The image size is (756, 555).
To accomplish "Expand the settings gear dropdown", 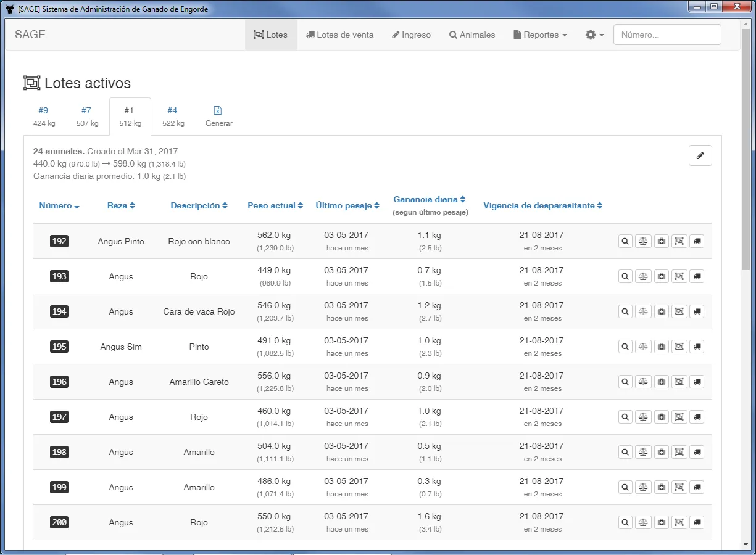I will (594, 35).
